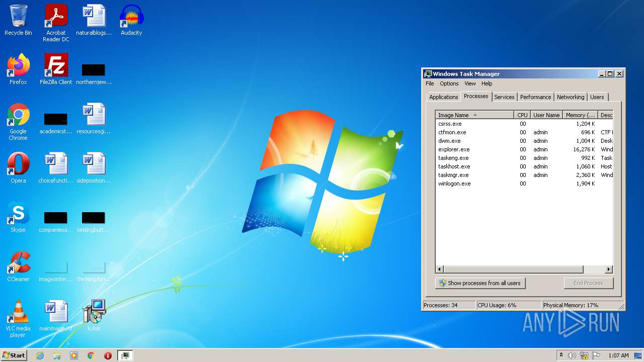This screenshot has width=644, height=362.
Task: Click Task Manager taskbar button
Action: click(x=125, y=355)
